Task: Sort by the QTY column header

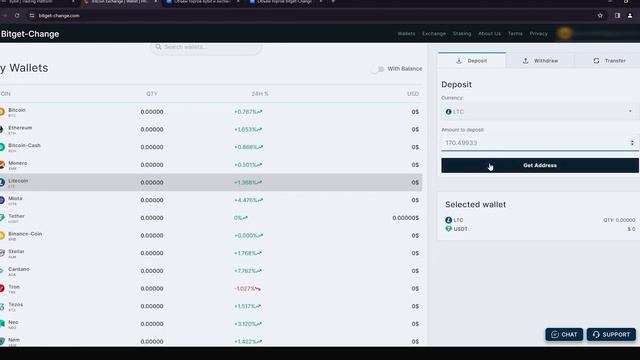Action: coord(152,94)
